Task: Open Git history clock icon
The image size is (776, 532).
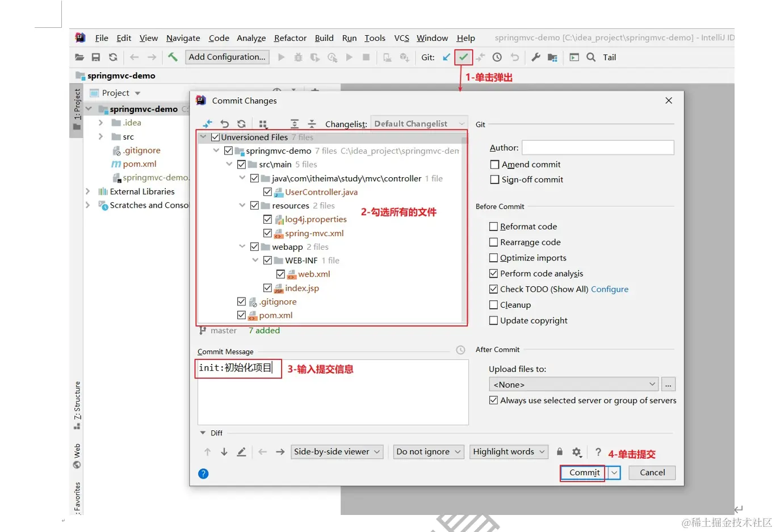Action: point(497,57)
